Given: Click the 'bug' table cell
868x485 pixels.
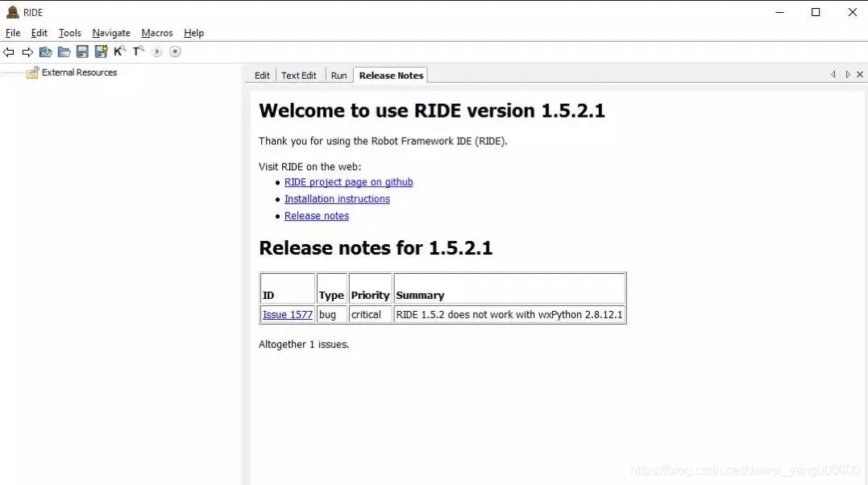Looking at the screenshot, I should (x=331, y=314).
